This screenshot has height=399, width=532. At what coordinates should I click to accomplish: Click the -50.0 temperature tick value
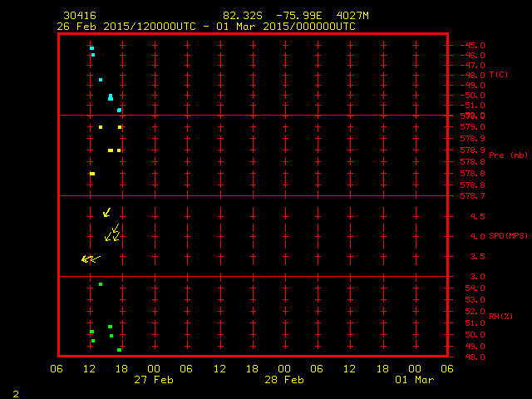[473, 96]
